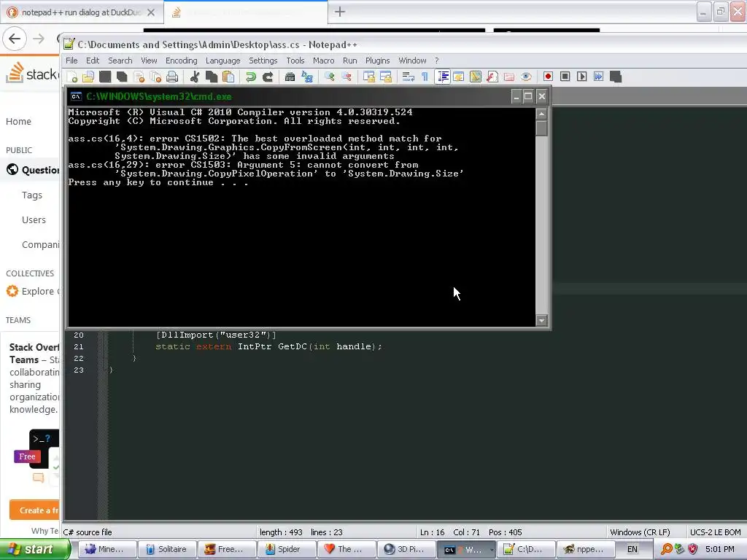Image resolution: width=747 pixels, height=560 pixels.
Task: Toggle the Indent guide toolbar button
Action: tap(443, 77)
